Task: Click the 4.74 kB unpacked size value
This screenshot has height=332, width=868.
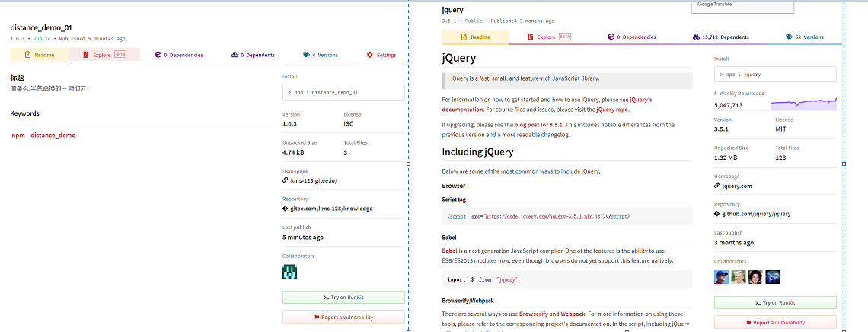Action: 292,152
